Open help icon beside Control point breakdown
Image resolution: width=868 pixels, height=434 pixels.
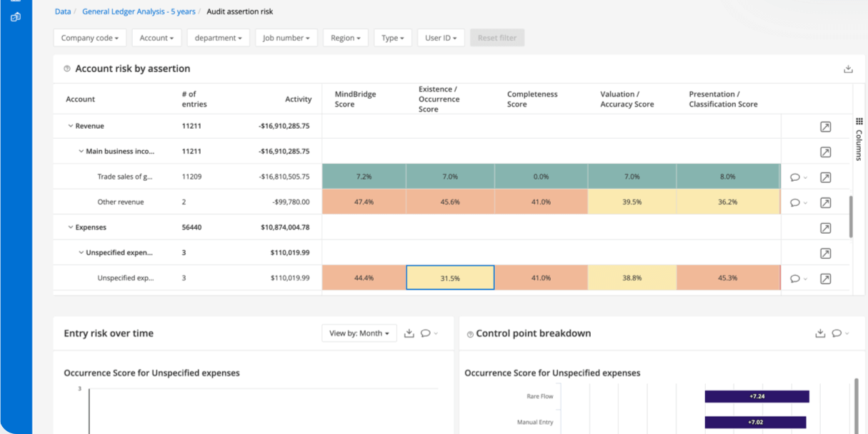[x=470, y=334]
